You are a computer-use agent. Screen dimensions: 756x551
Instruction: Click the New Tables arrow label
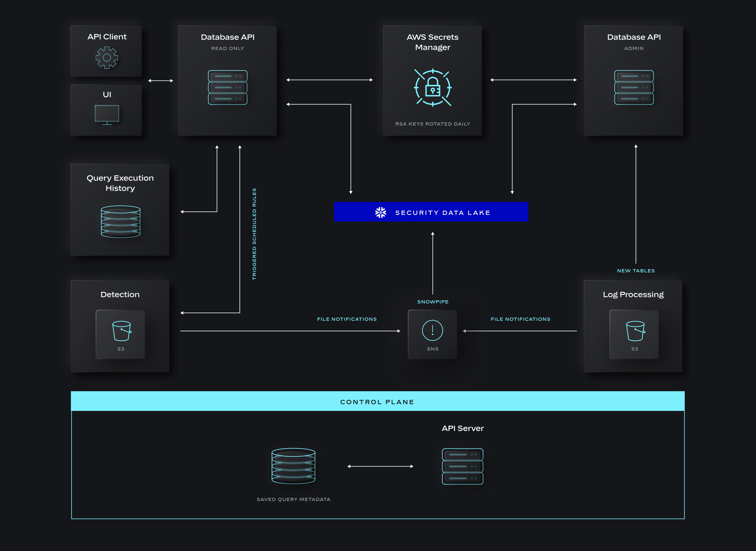pos(635,271)
